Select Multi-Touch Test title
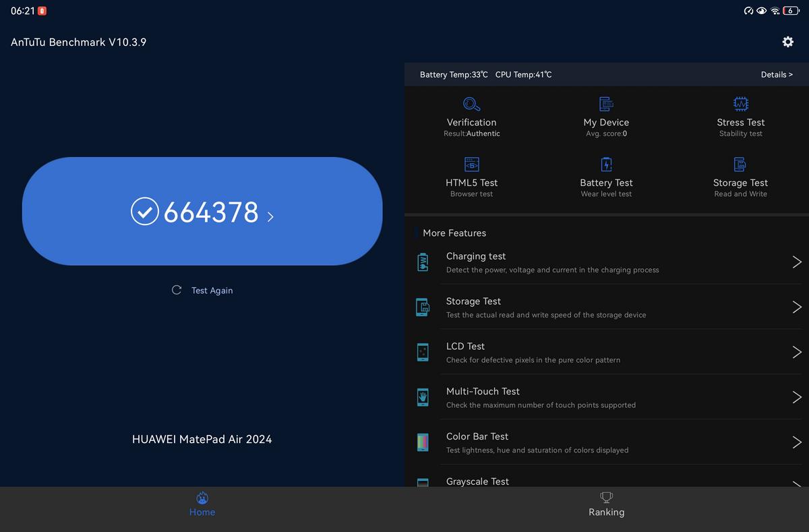The width and height of the screenshot is (809, 532). (x=483, y=391)
